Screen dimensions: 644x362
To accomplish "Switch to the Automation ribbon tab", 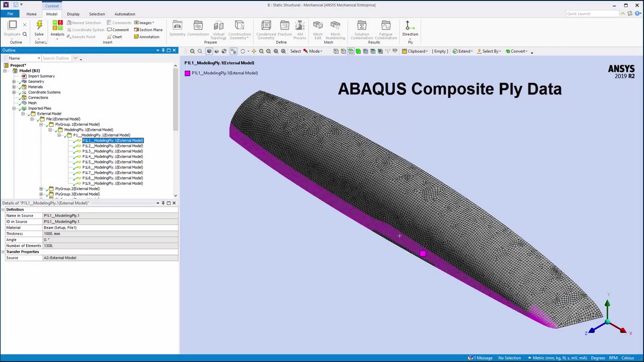I will (125, 14).
